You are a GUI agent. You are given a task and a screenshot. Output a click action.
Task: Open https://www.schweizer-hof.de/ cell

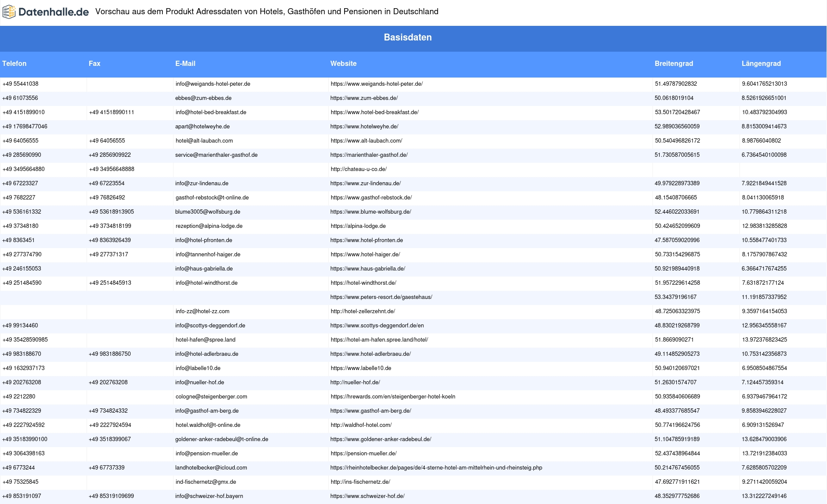click(x=367, y=496)
